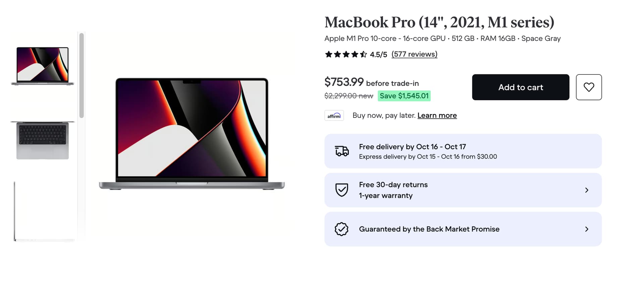Image resolution: width=644 pixels, height=286 pixels.
Task: Click the Back Market Promise badge icon
Action: (x=341, y=229)
